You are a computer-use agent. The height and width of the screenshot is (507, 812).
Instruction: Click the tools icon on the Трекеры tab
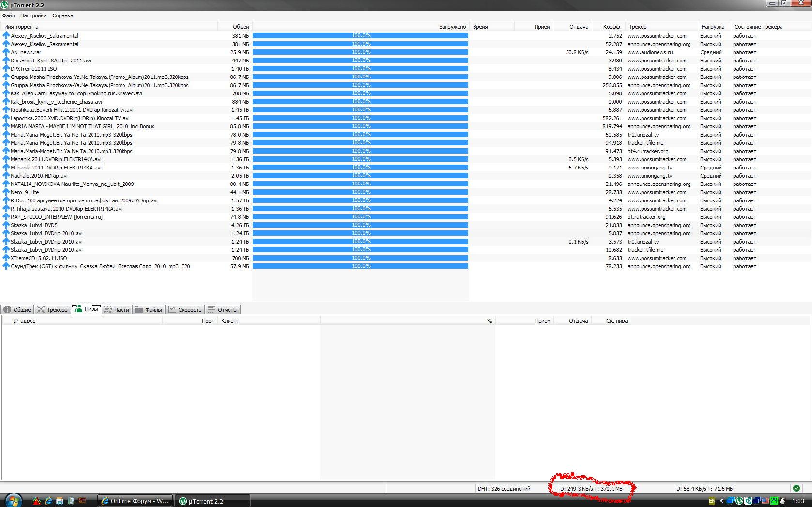tap(41, 310)
